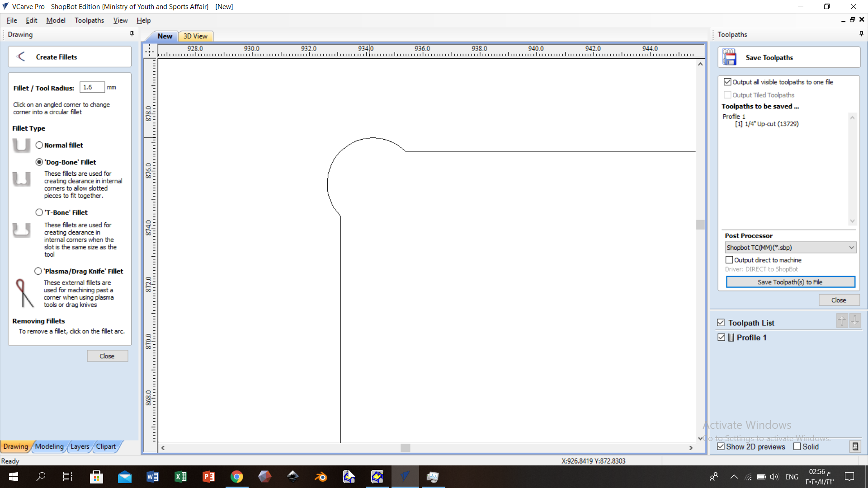Select the Normal fillet radio option

[x=39, y=145]
